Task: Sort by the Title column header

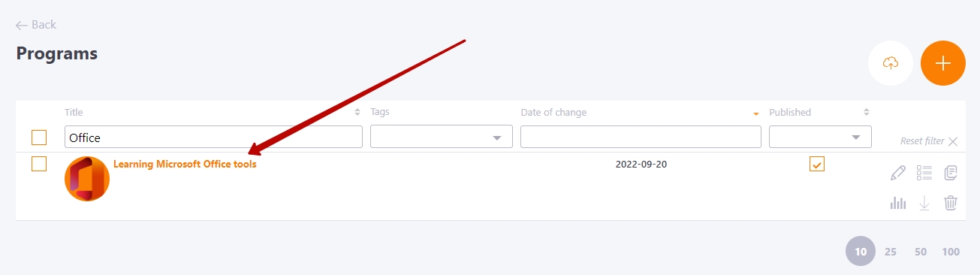Action: 74,113
